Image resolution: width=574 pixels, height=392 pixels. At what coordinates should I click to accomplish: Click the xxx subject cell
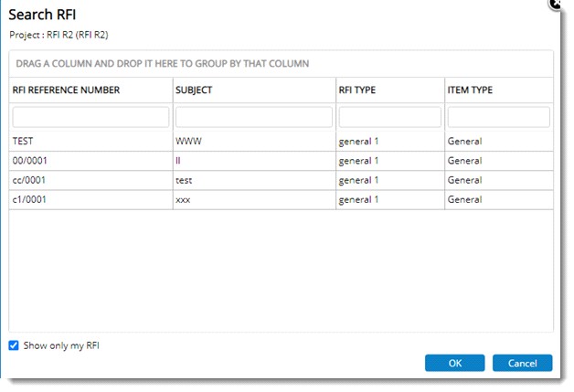[x=183, y=199]
